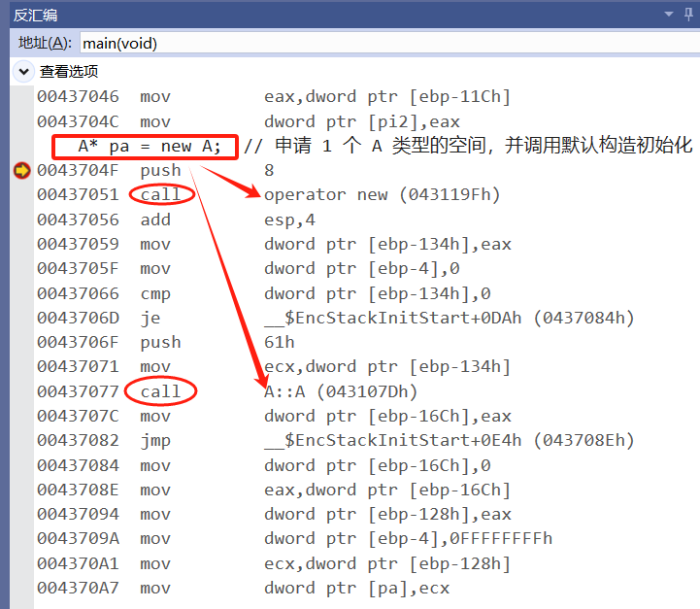Click the address input field showing main(void)

click(x=389, y=44)
